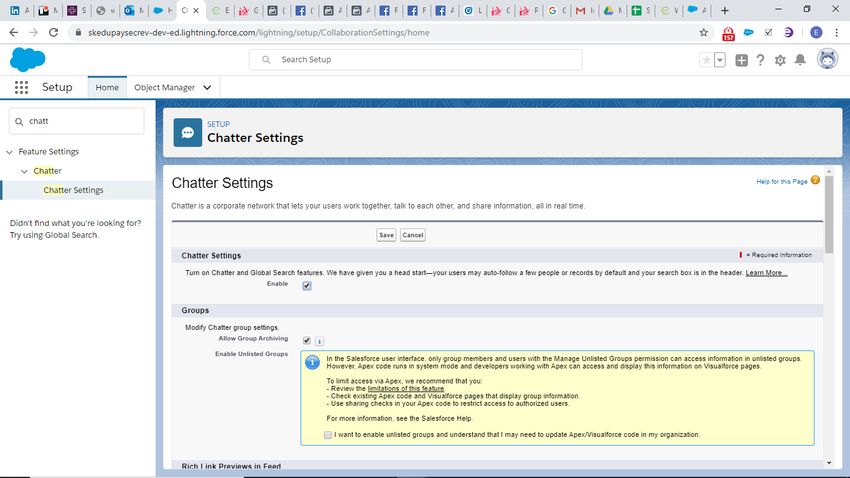Collapse the Feature Settings tree section

pos(10,152)
